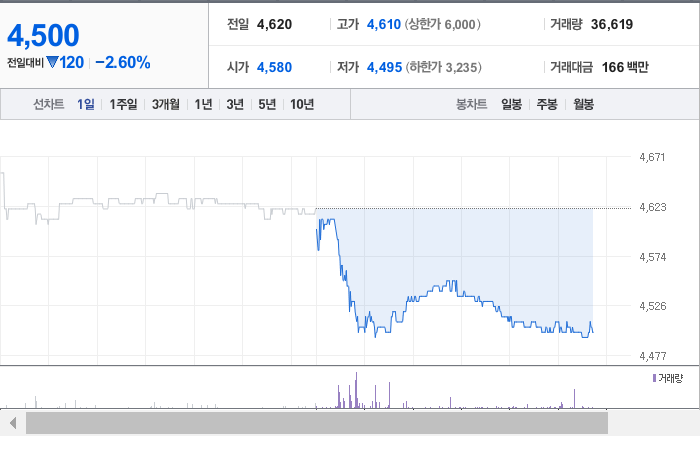Click the 상한가 6,000 text
This screenshot has height=450, width=700.
442,24
